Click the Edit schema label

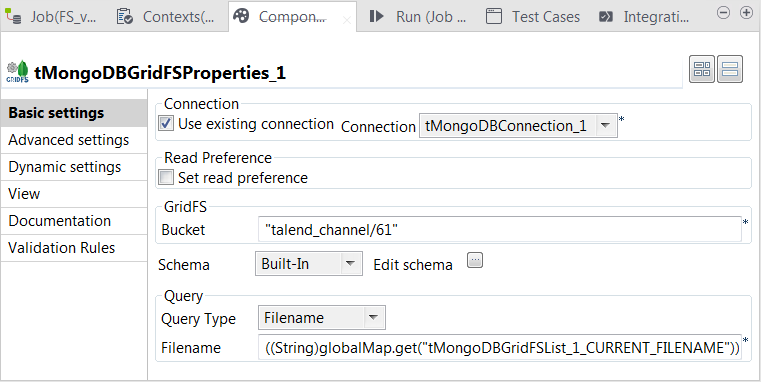[x=413, y=265]
